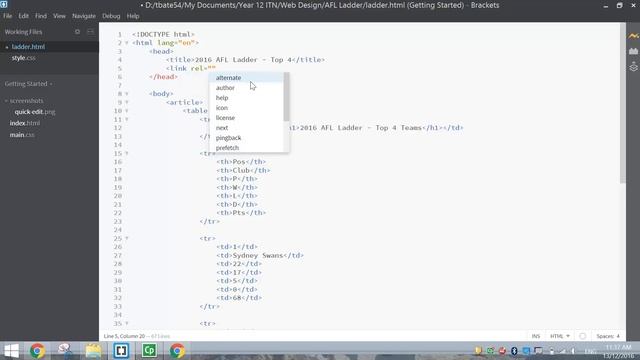Split the editor view icon

(91, 31)
